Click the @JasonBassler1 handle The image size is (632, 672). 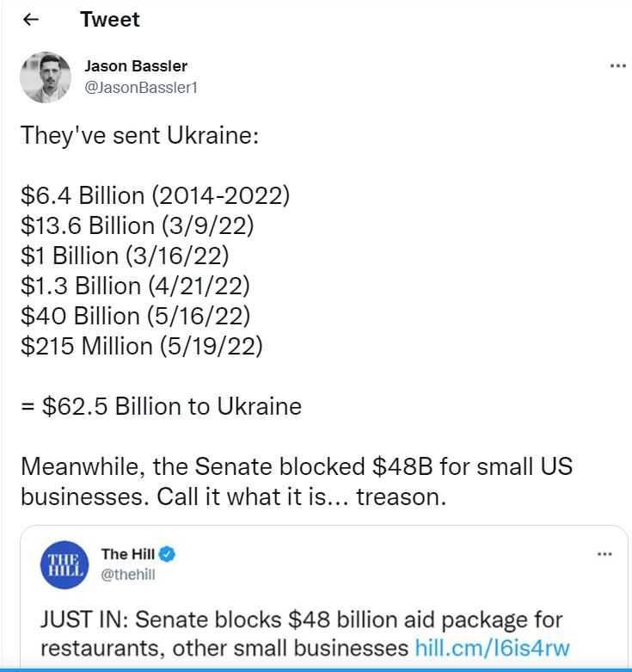(141, 88)
